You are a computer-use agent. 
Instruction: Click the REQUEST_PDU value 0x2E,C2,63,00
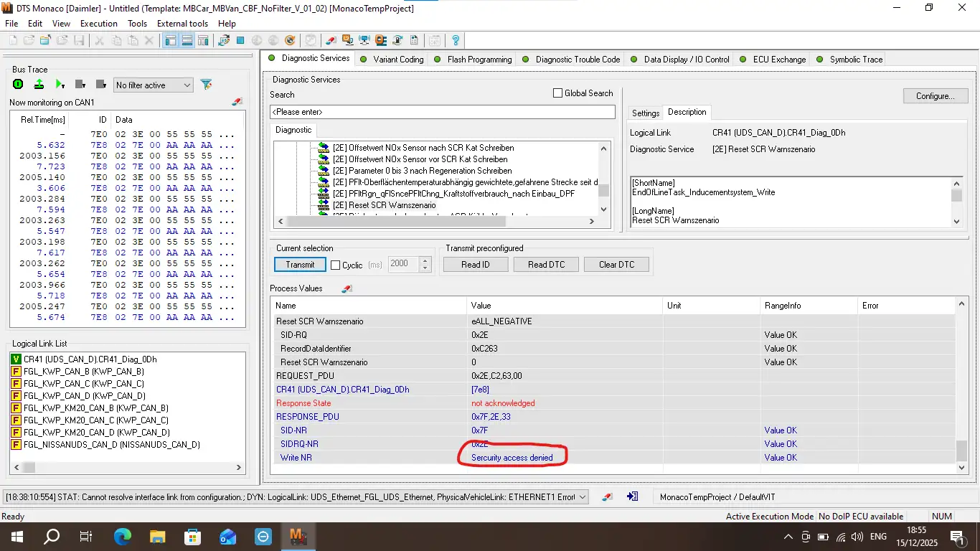(x=496, y=376)
